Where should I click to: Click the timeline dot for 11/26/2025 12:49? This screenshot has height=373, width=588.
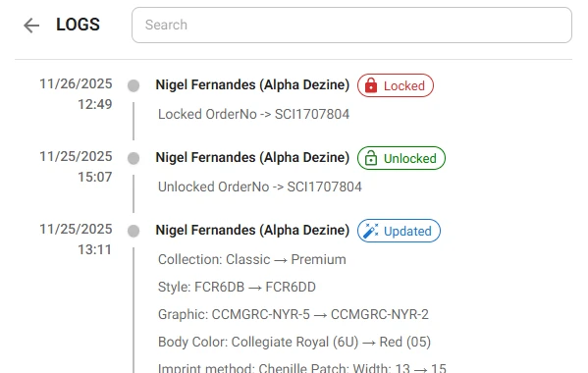(x=134, y=85)
